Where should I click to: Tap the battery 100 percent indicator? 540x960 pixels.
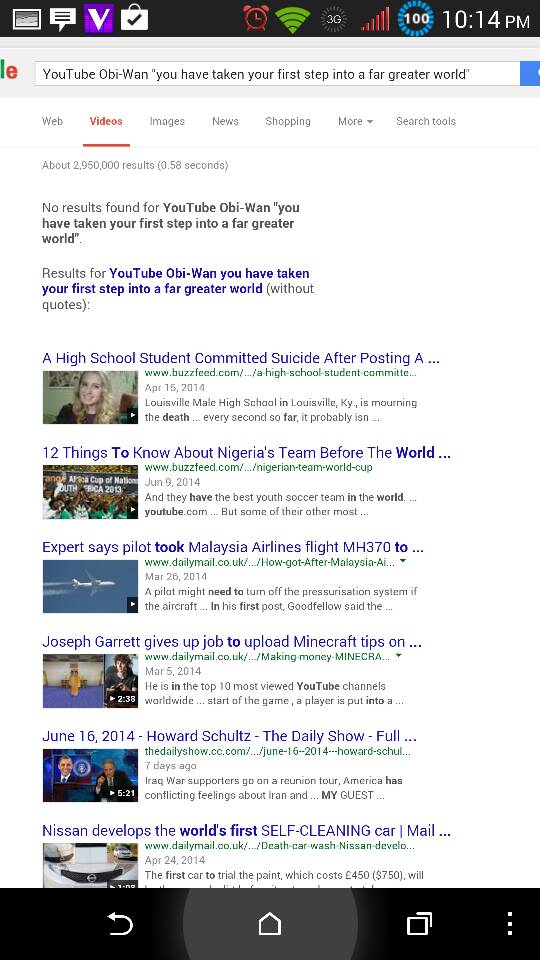(416, 18)
